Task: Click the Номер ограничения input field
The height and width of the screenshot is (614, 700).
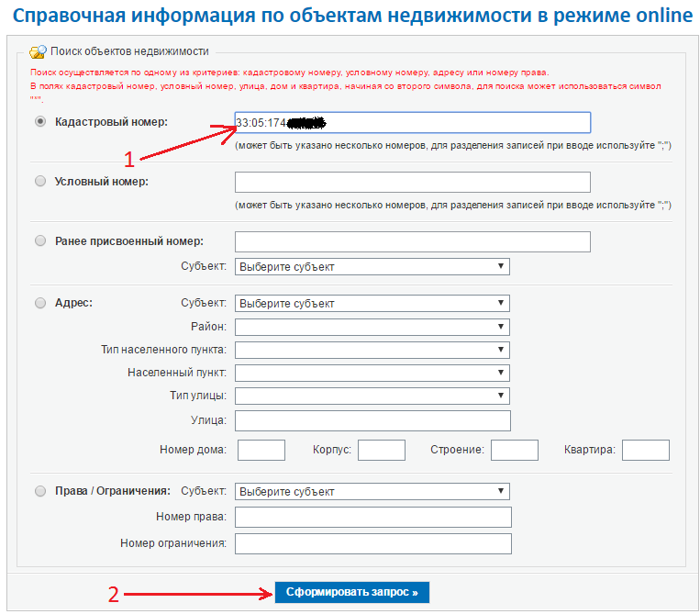Action: [x=373, y=543]
